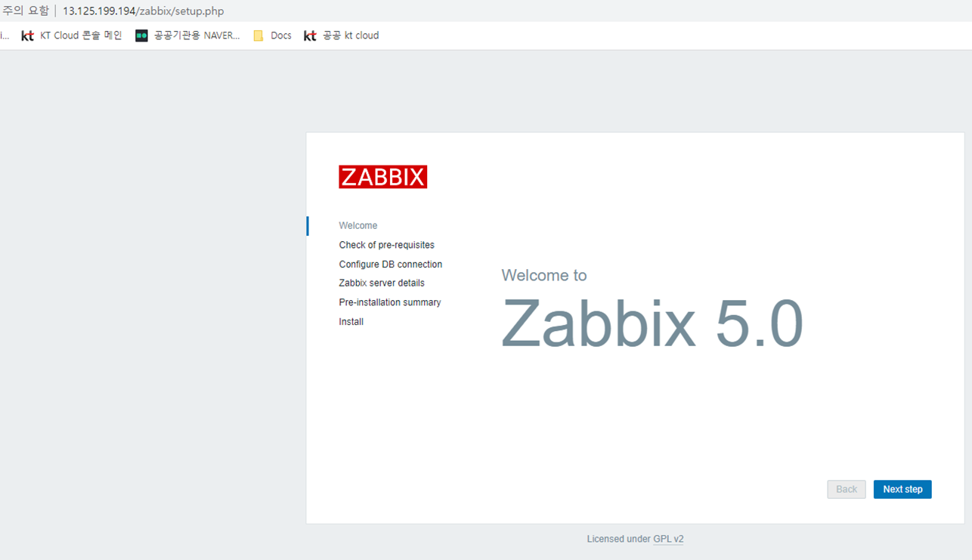Open the GPL v2 license link

coord(668,539)
